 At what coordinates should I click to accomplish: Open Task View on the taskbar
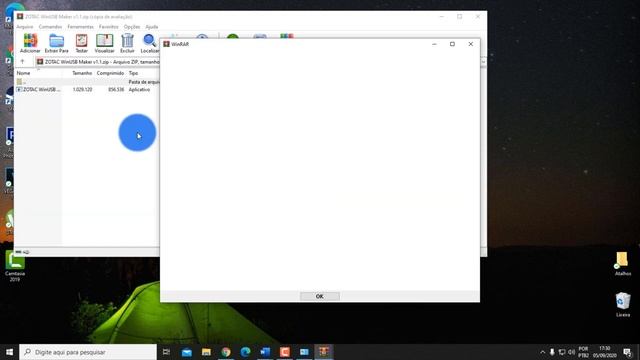pyautogui.click(x=166, y=352)
